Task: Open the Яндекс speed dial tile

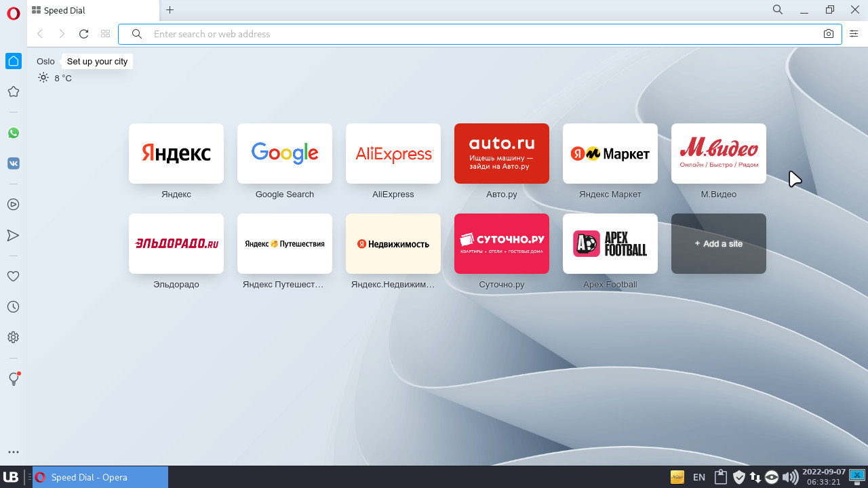Action: (x=176, y=153)
